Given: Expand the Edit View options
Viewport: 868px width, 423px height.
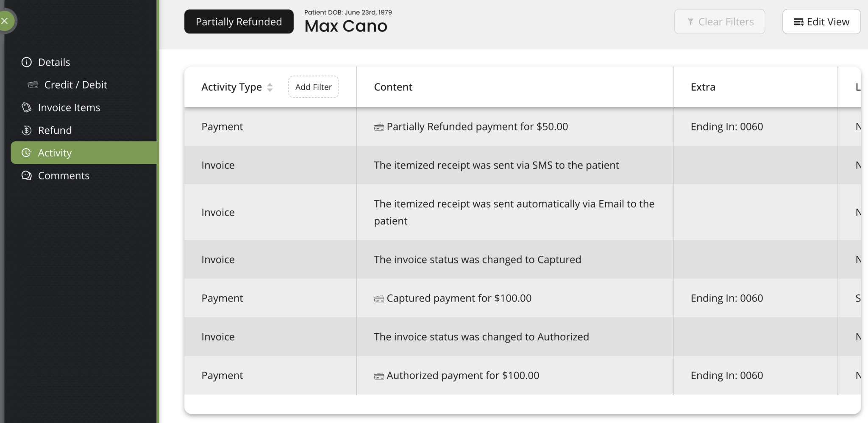Looking at the screenshot, I should [x=821, y=21].
